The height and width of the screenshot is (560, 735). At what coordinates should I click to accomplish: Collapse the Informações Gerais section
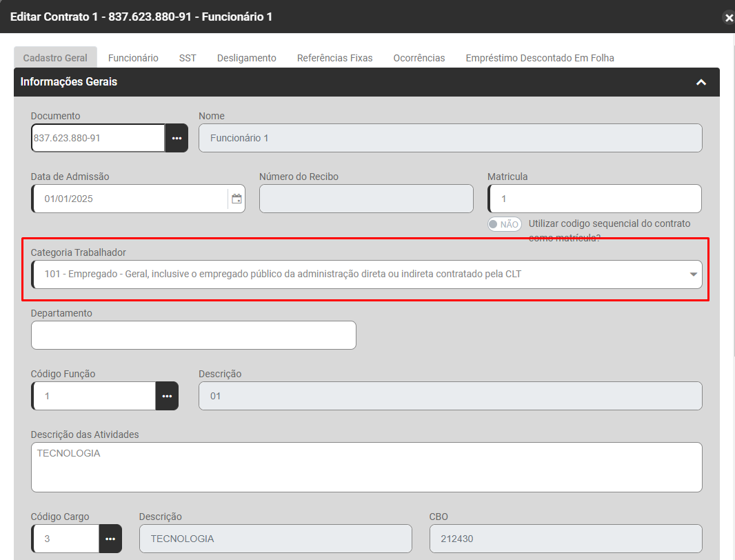click(x=701, y=82)
